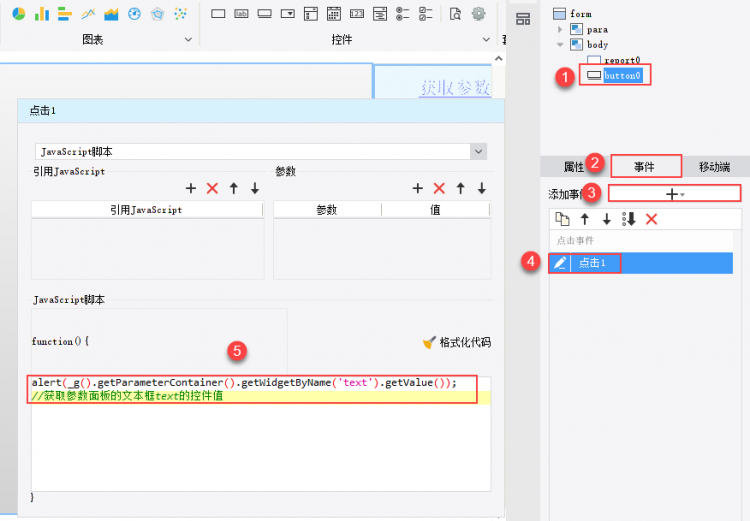Add a referenced JavaScript entry
Viewport: 750px width, 521px height.
click(x=191, y=188)
